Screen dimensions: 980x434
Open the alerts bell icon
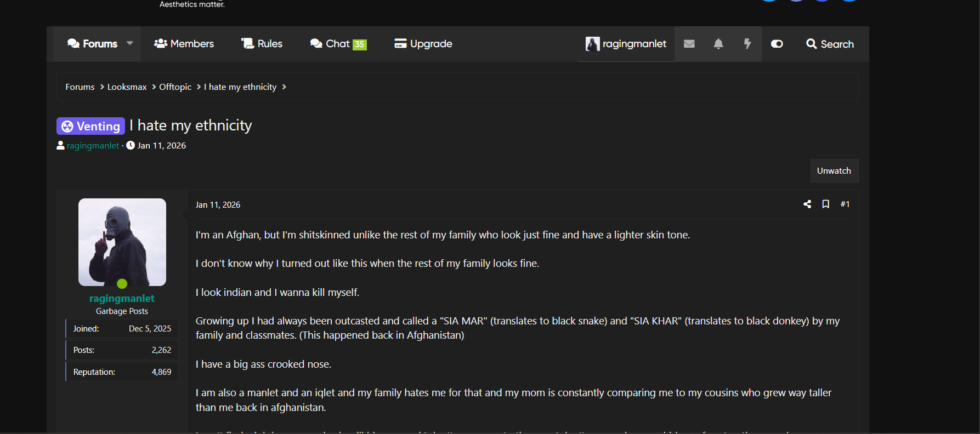718,44
